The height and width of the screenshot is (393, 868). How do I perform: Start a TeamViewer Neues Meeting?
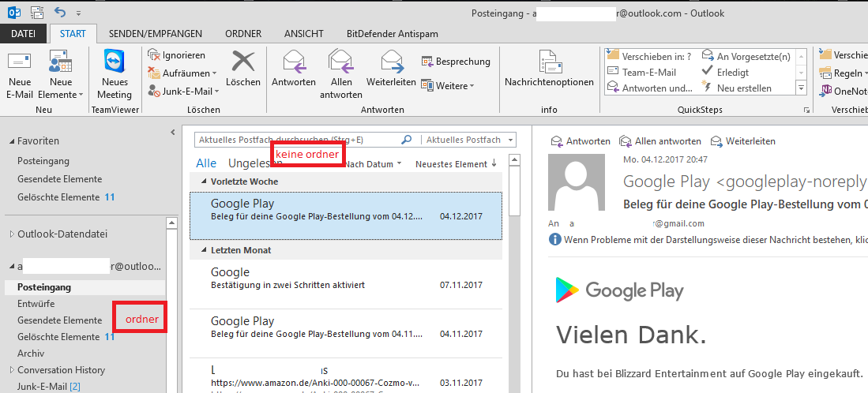[114, 73]
